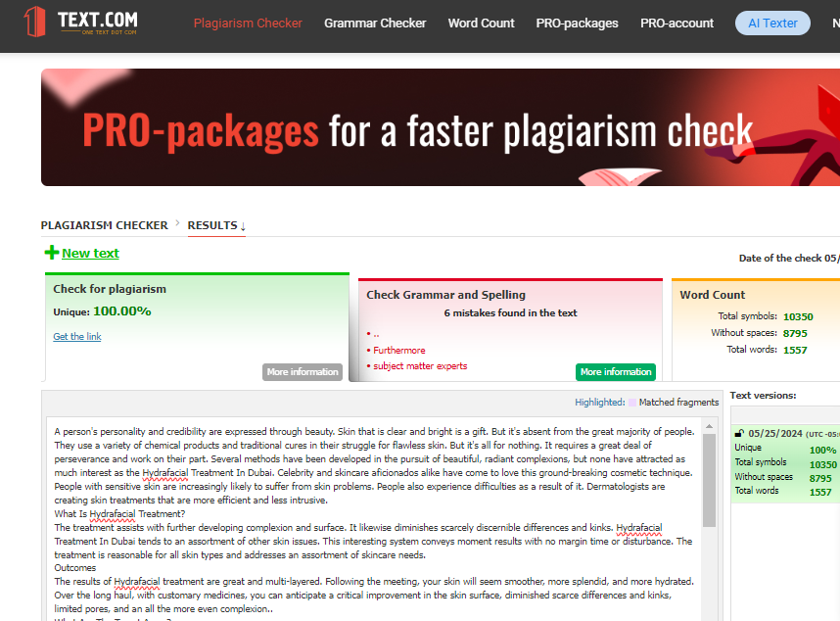Expand the RESULTS breadcrumb dropdown arrow
Screen dimensions: 840x621
tap(242, 226)
